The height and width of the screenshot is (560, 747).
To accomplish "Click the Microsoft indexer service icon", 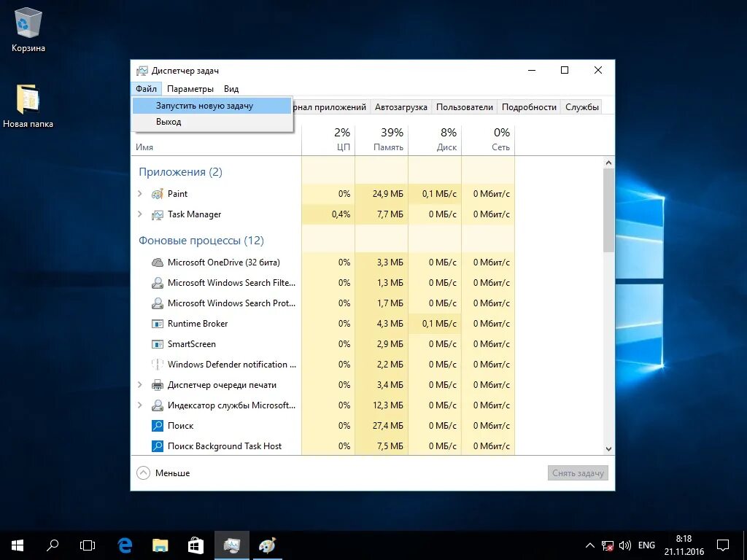I will coord(158,405).
